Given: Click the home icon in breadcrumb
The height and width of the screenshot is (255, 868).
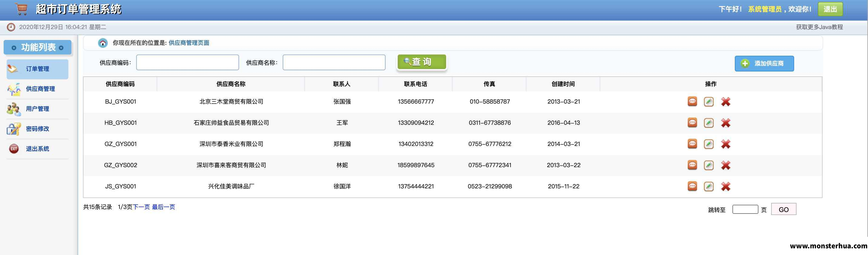Looking at the screenshot, I should [103, 43].
